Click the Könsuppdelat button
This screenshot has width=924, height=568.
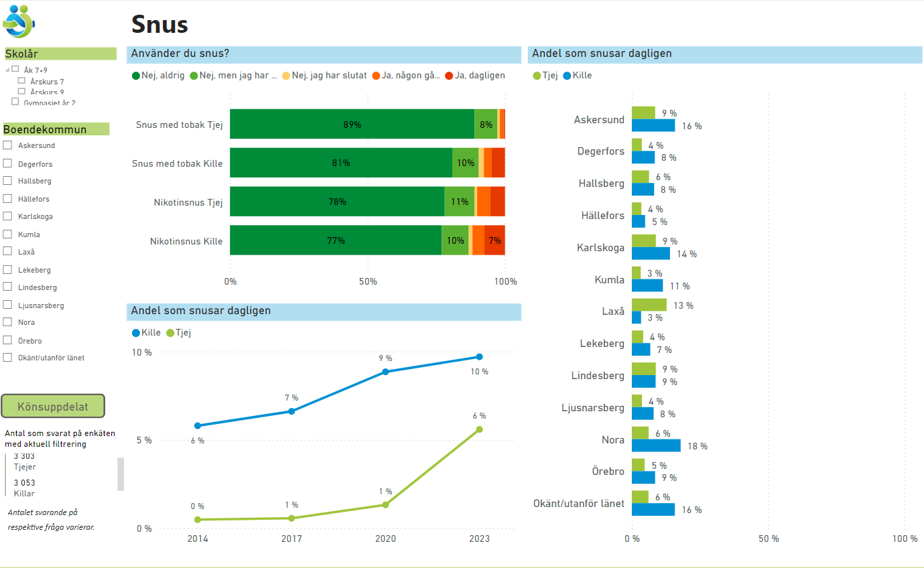pyautogui.click(x=53, y=406)
